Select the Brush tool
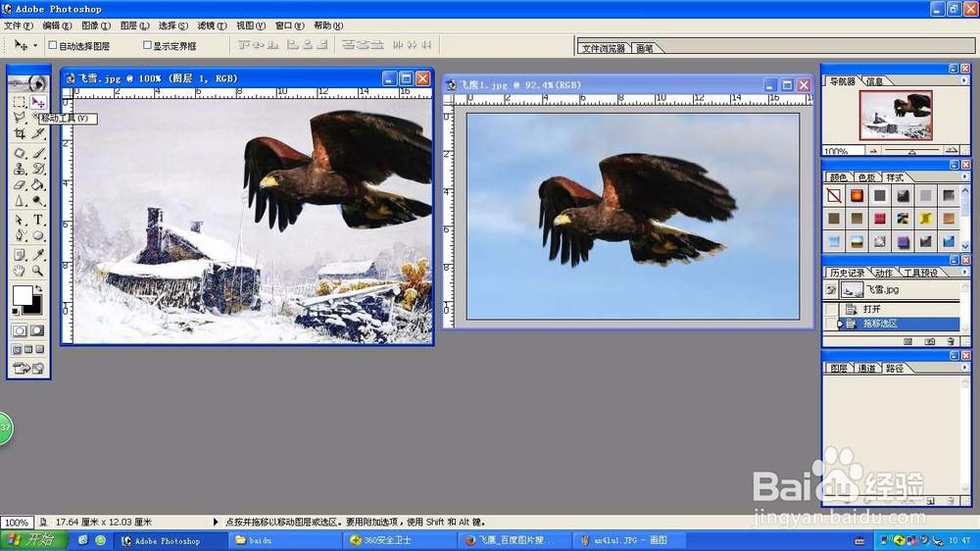The width and height of the screenshot is (980, 551). point(38,153)
